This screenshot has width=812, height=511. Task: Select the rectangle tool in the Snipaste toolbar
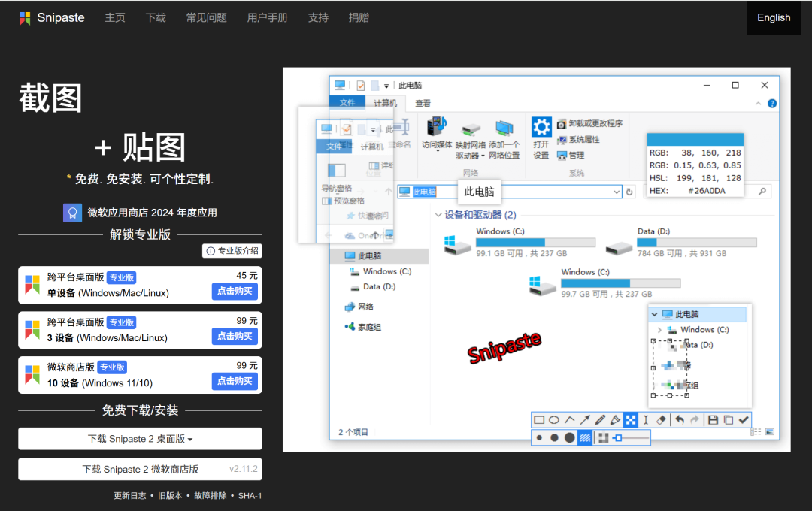point(539,420)
